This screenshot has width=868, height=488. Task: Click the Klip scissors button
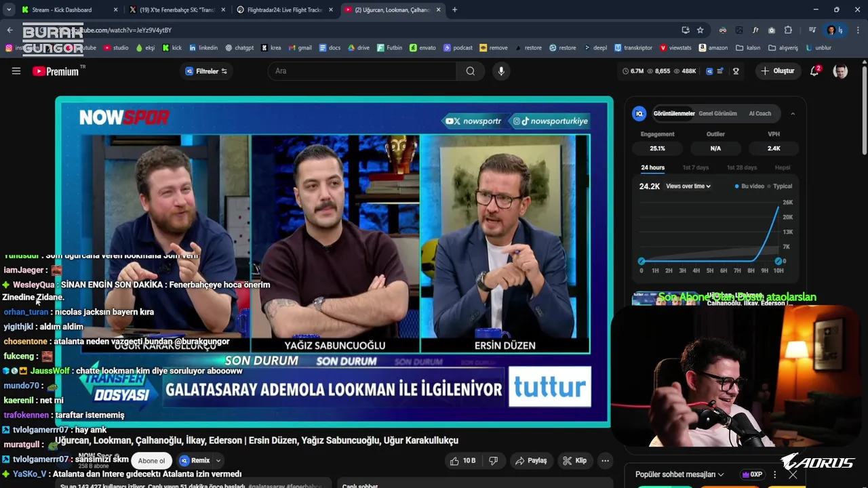(575, 461)
